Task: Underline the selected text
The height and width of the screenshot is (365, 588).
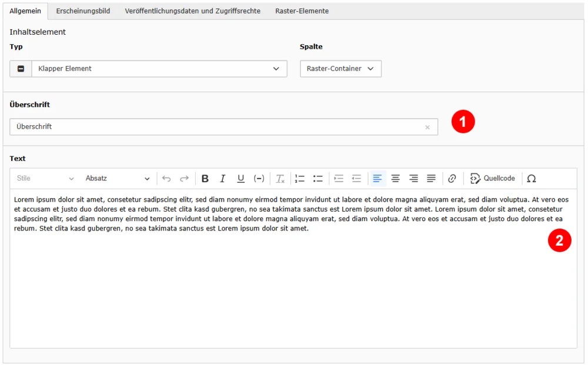Action: (240, 179)
